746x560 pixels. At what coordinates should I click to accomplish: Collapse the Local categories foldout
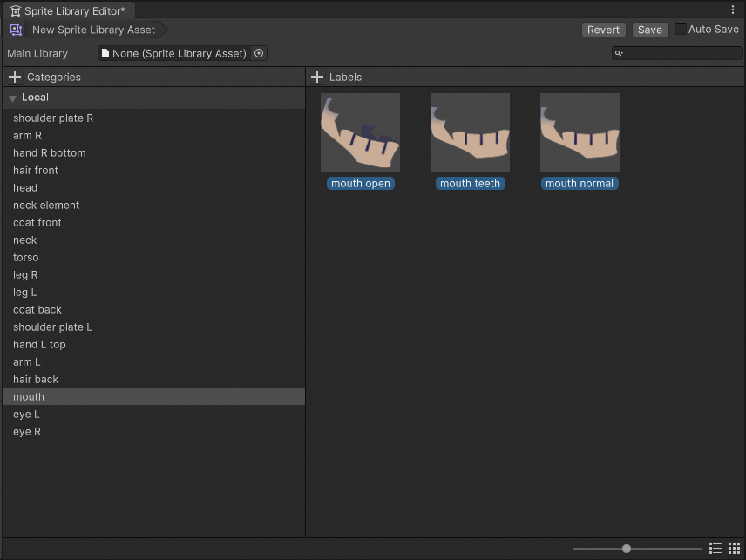[13, 98]
